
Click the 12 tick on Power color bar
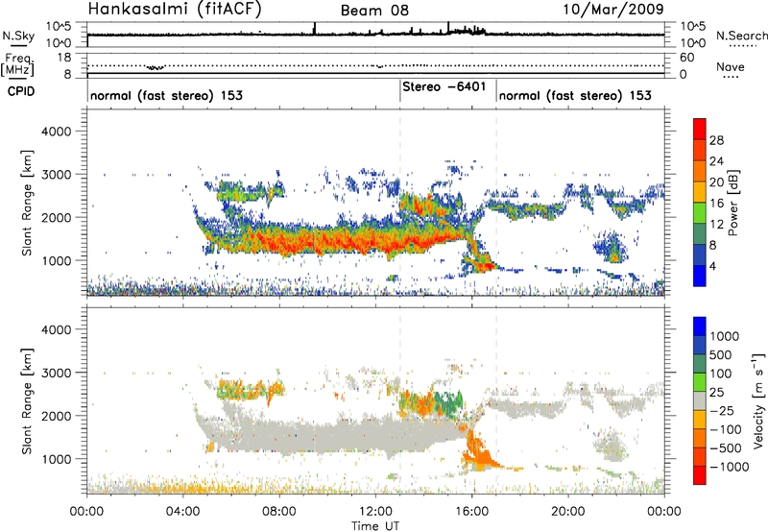click(716, 225)
